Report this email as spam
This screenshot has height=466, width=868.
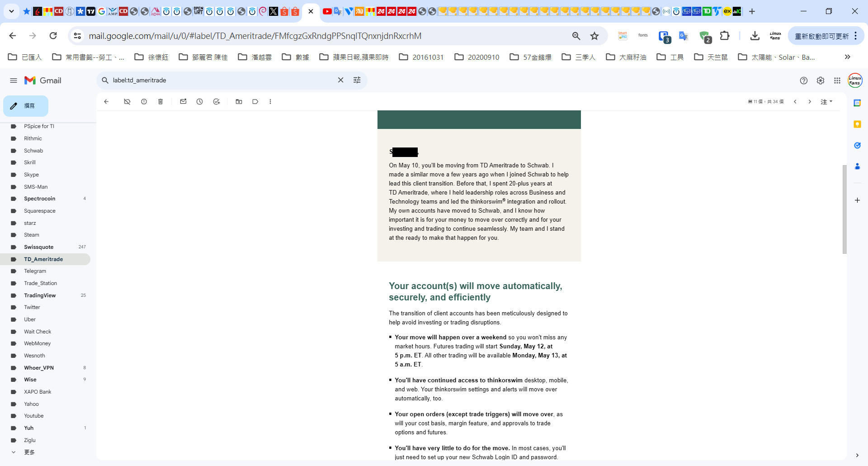point(144,102)
